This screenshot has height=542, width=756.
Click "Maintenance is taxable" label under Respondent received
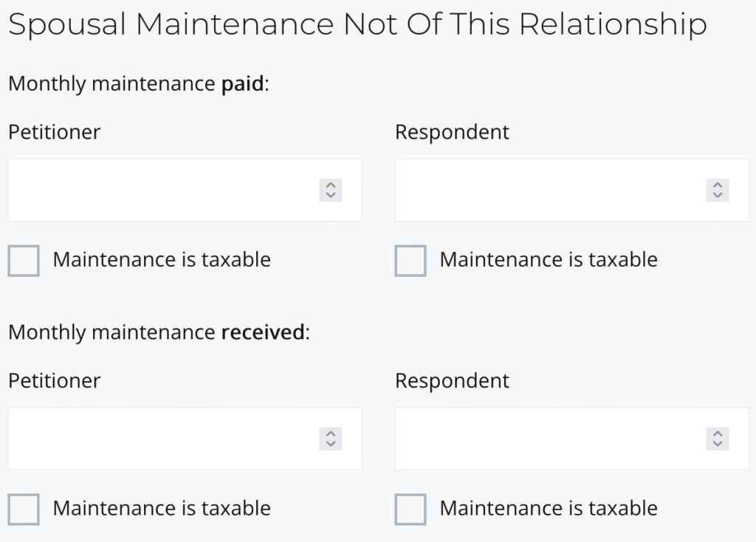coord(549,509)
